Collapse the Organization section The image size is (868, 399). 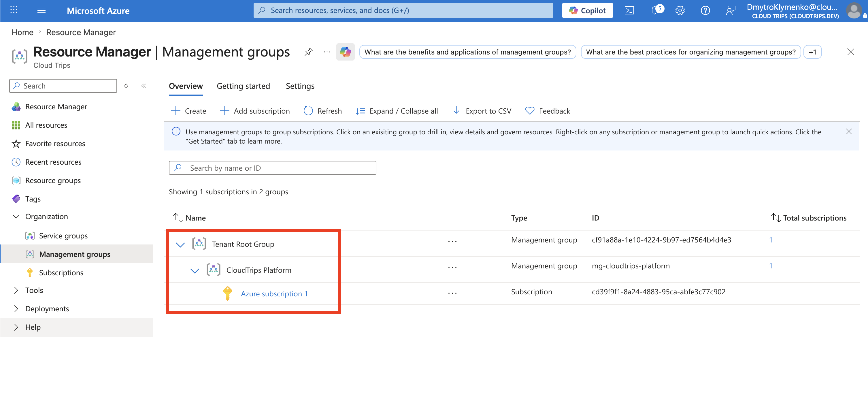click(x=16, y=216)
